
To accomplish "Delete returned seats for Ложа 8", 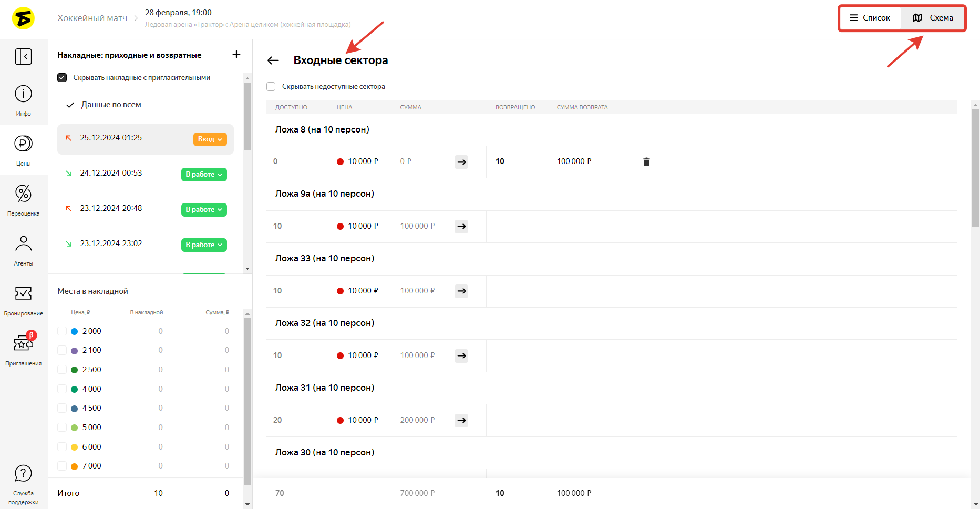I will [646, 162].
